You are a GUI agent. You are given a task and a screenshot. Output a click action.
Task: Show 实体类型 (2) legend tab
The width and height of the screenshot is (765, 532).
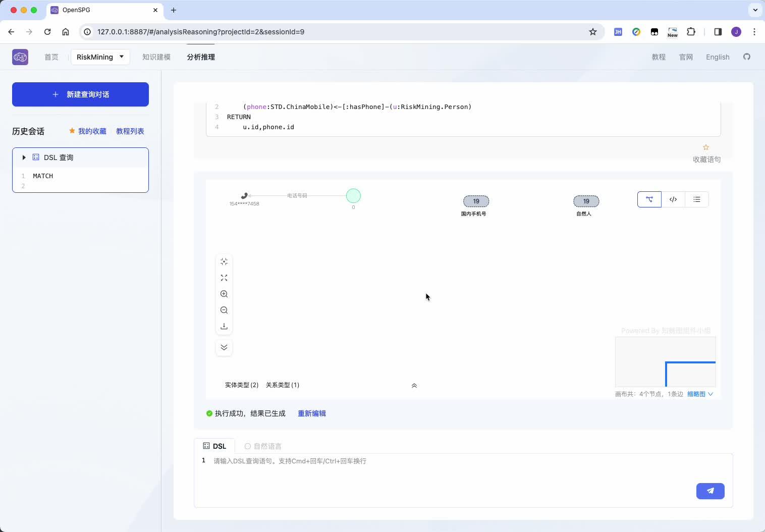point(242,385)
